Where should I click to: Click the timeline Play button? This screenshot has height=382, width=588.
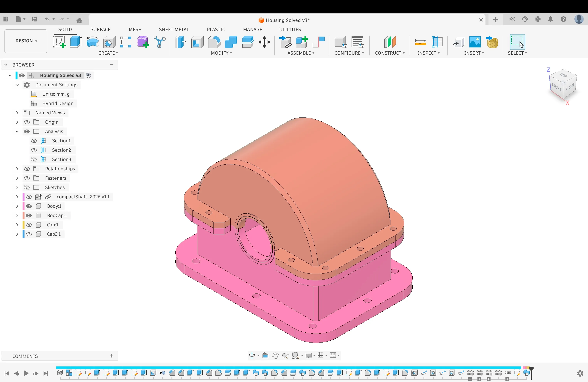(26, 373)
